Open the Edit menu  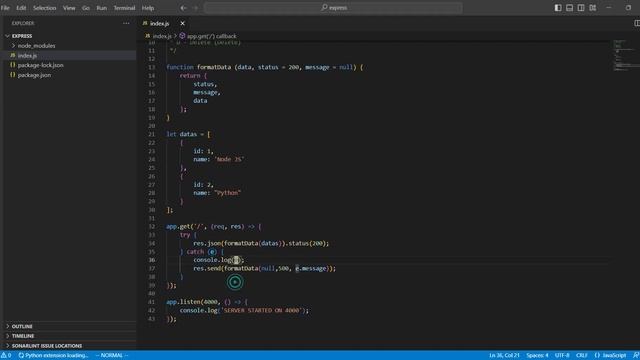pos(21,8)
